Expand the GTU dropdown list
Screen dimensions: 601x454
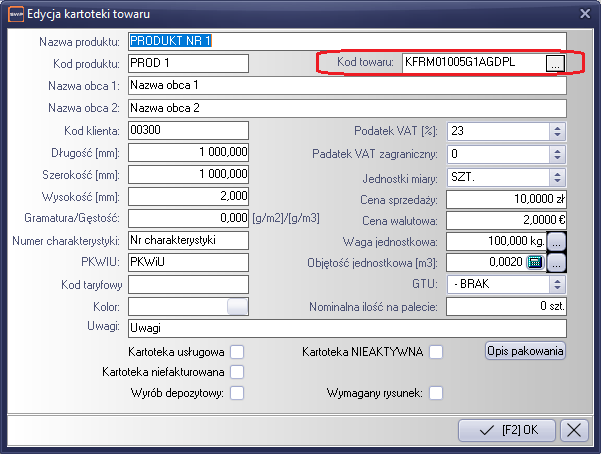click(x=558, y=284)
